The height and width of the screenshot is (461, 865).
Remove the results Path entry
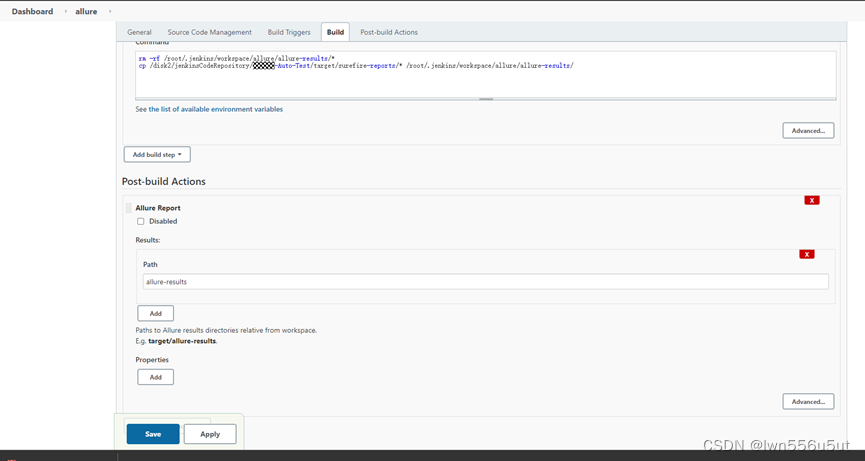807,254
